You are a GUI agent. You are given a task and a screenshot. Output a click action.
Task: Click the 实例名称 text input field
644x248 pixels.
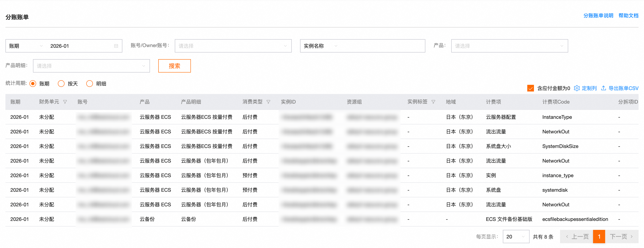point(383,46)
